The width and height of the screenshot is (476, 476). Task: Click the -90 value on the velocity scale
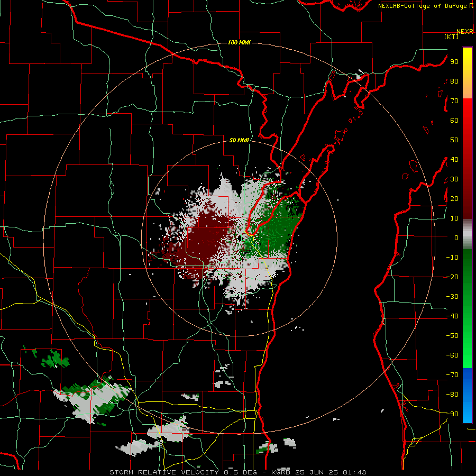[x=452, y=414]
